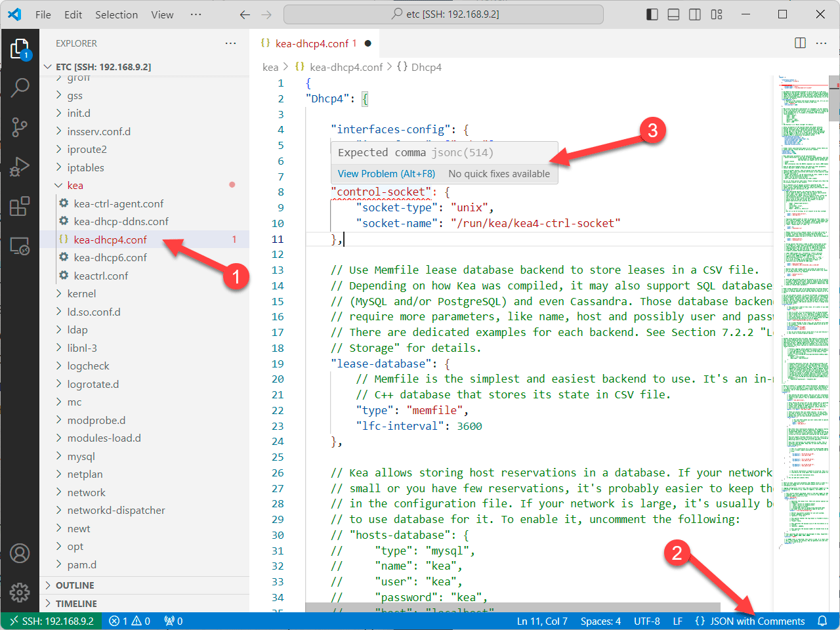This screenshot has width=840, height=630.
Task: Open the Source Control view
Action: click(20, 127)
